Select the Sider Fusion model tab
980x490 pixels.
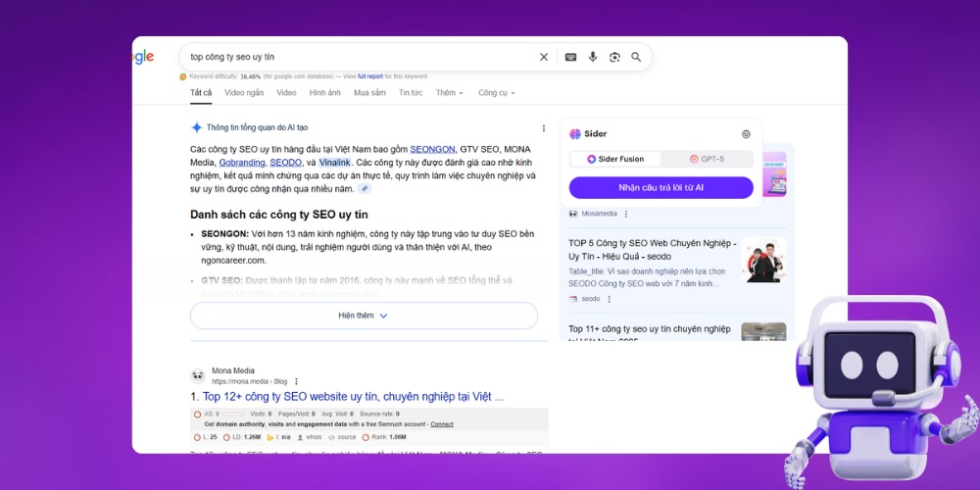[x=615, y=159]
